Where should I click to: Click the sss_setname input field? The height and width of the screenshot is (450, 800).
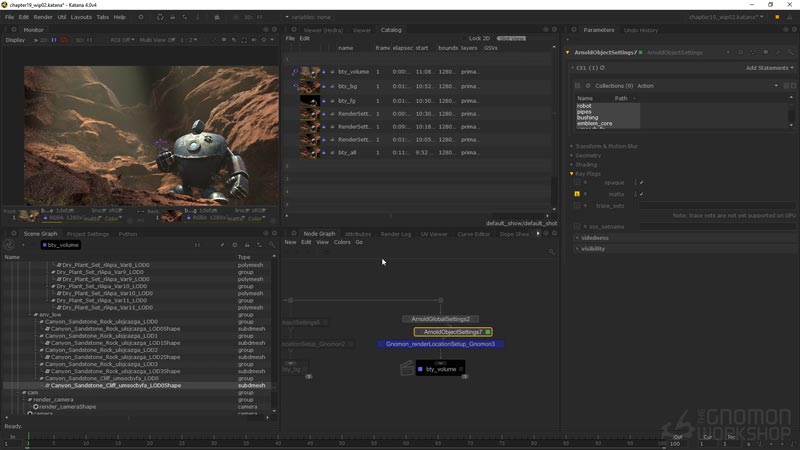point(716,227)
